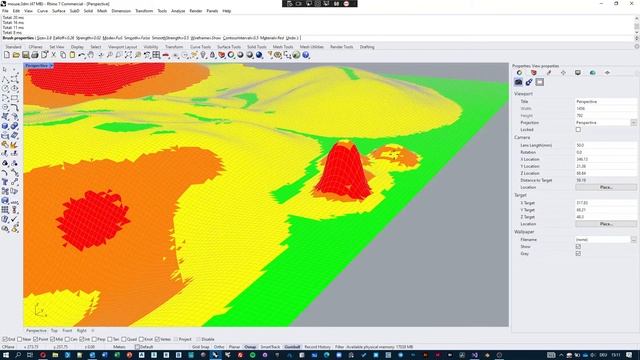
Task: Click the Paste clipboard icon
Action: pyautogui.click(x=72, y=55)
